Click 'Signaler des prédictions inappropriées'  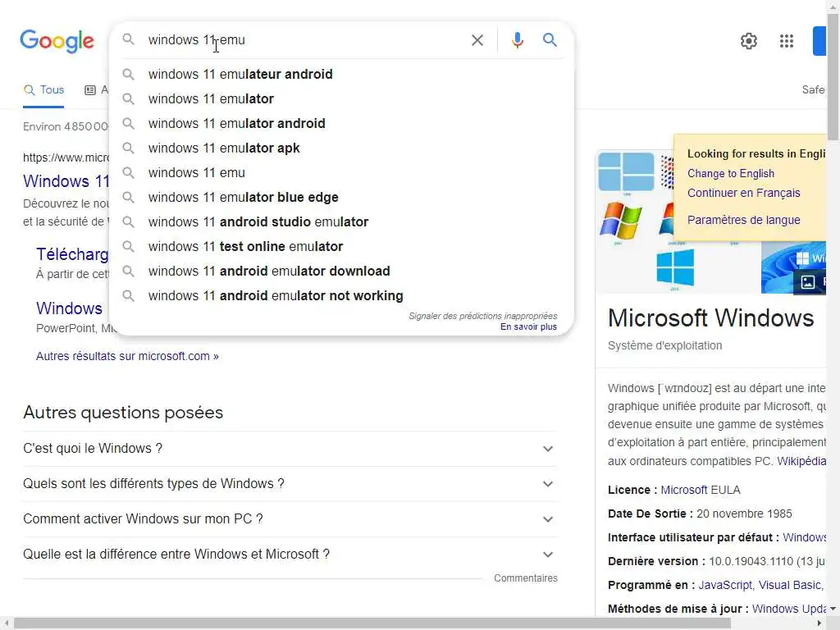(x=482, y=316)
